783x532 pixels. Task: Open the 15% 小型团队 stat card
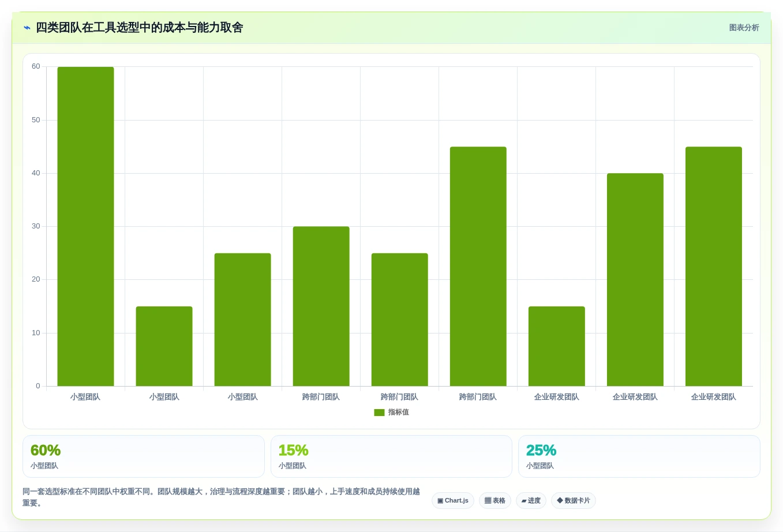coord(391,456)
